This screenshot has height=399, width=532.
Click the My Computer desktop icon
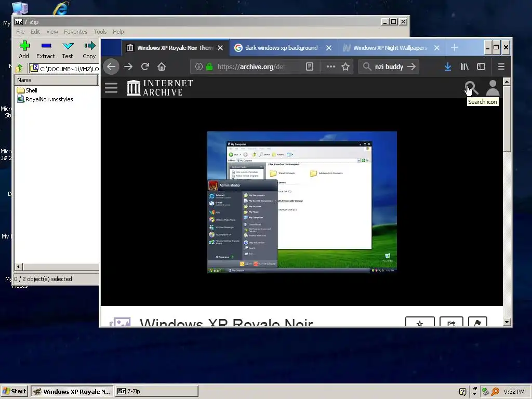click(20, 8)
